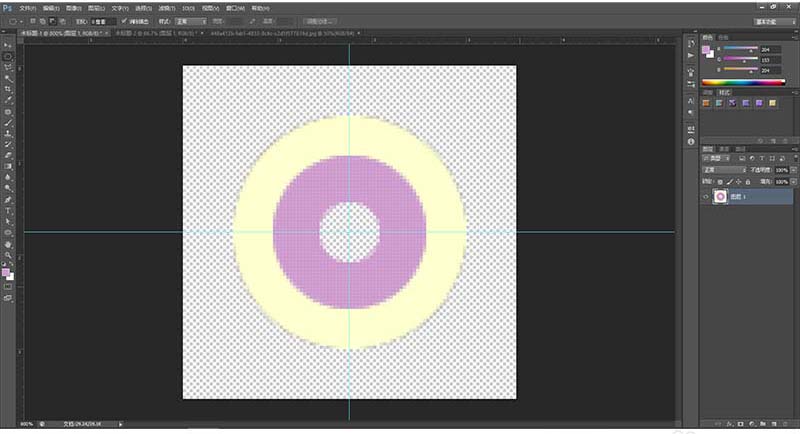Select the Elliptical Marquee tool
Image resolution: width=800 pixels, height=434 pixels.
tap(8, 56)
